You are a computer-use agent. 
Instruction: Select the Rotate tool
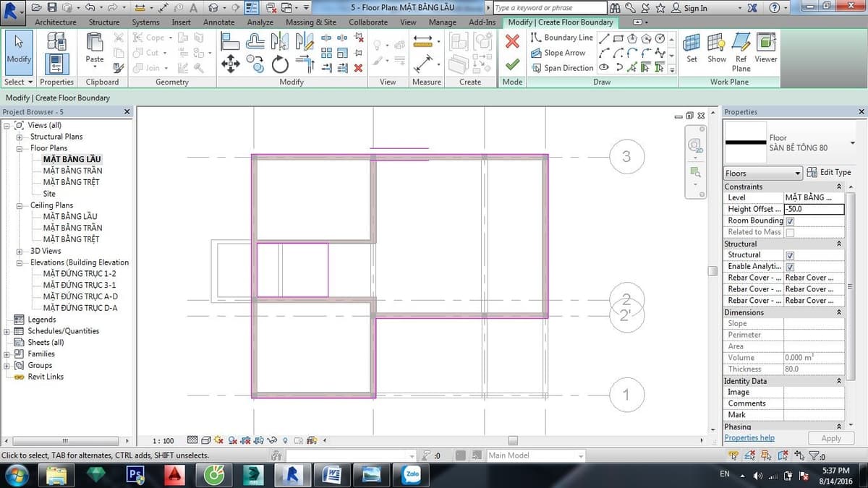pos(280,65)
